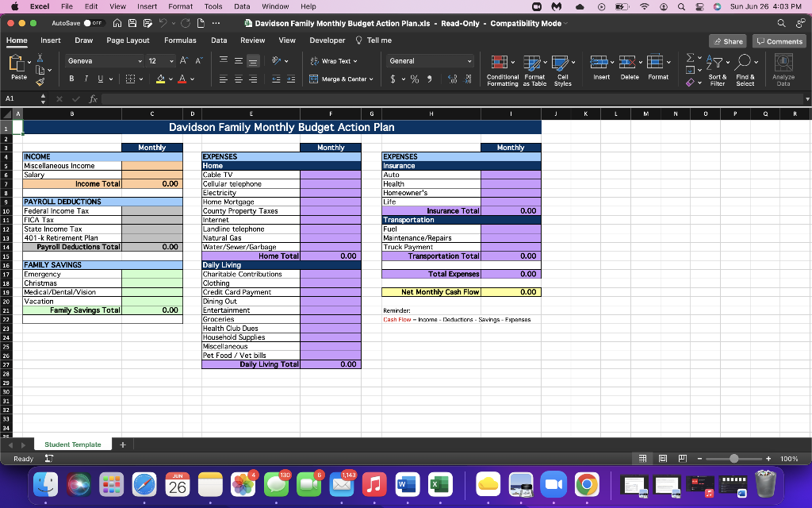Click the Font Color red A swatch
Viewport: 812px width, 508px height.
pyautogui.click(x=182, y=79)
